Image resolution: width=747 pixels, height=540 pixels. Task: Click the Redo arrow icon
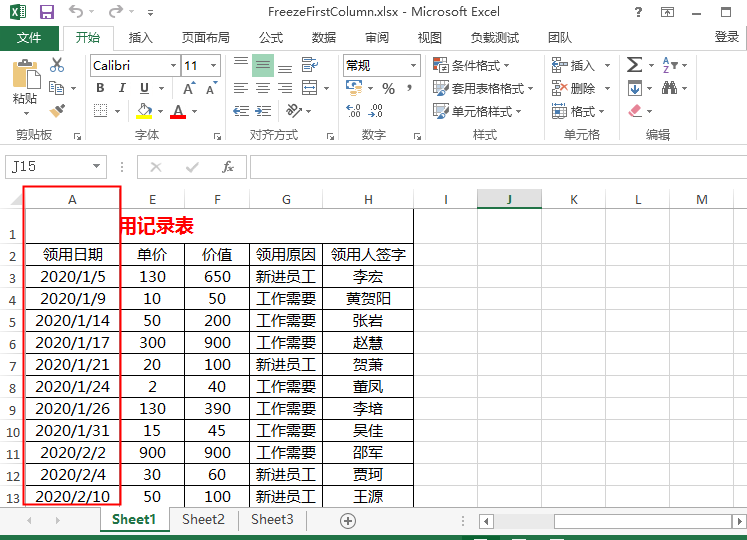coord(116,11)
